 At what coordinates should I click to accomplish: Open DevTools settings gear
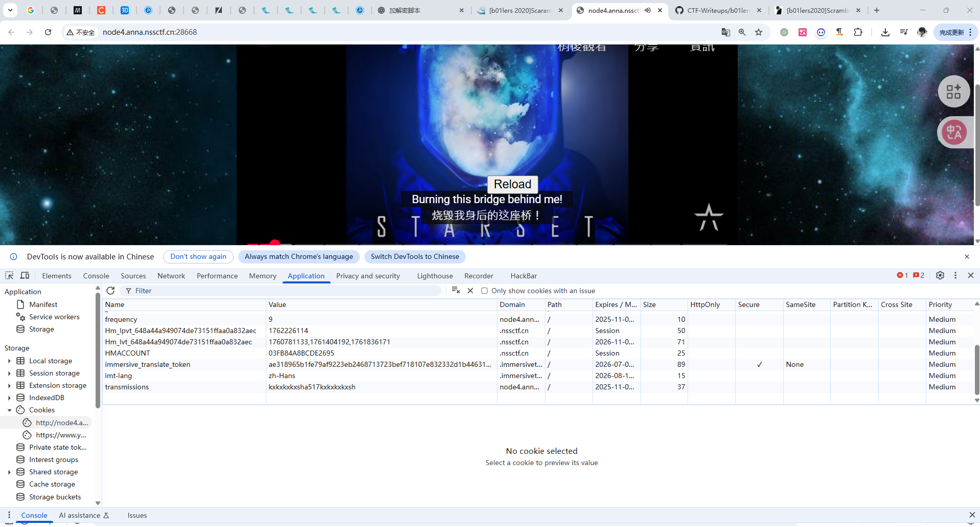click(940, 275)
